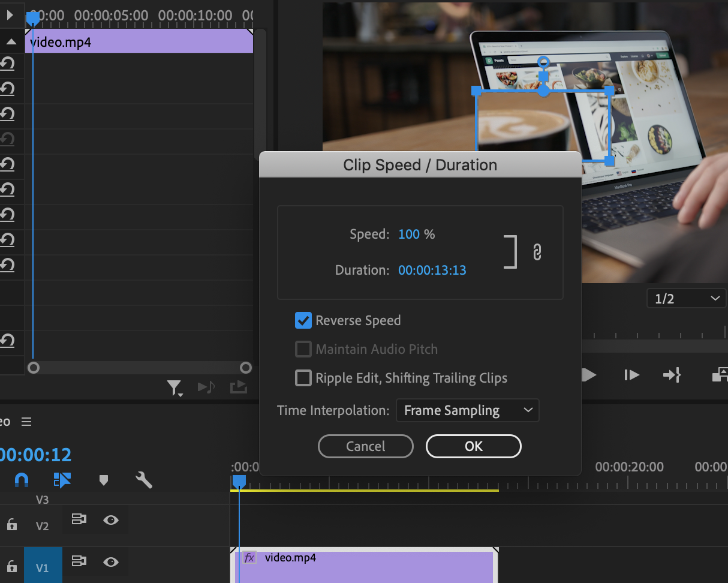Open the 1/2 zoom level dropdown
This screenshot has width=728, height=583.
tap(686, 298)
